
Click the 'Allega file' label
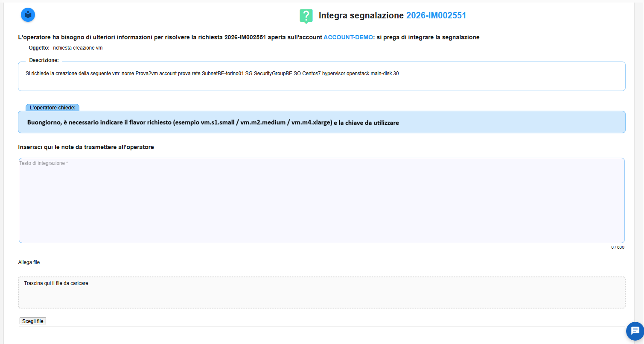[x=29, y=262]
